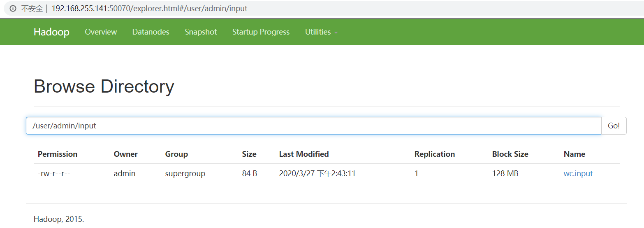This screenshot has width=644, height=228.
Task: Click the 84 B size cell
Action: pyautogui.click(x=250, y=174)
